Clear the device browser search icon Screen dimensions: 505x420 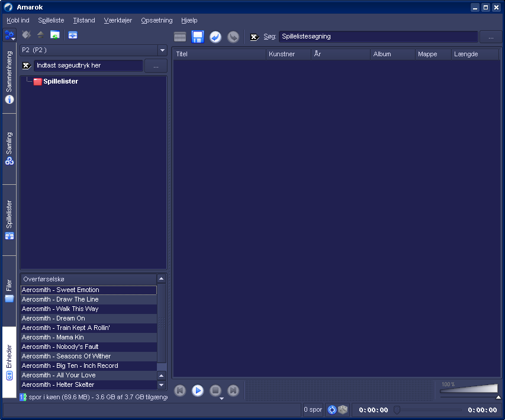tap(27, 66)
